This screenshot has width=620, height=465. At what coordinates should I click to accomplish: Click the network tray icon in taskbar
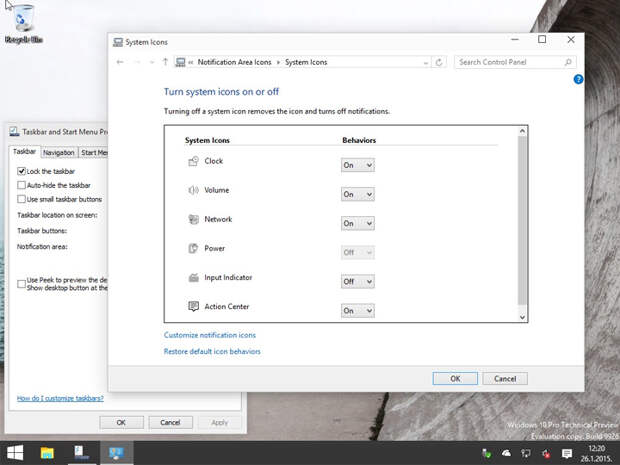[x=526, y=453]
